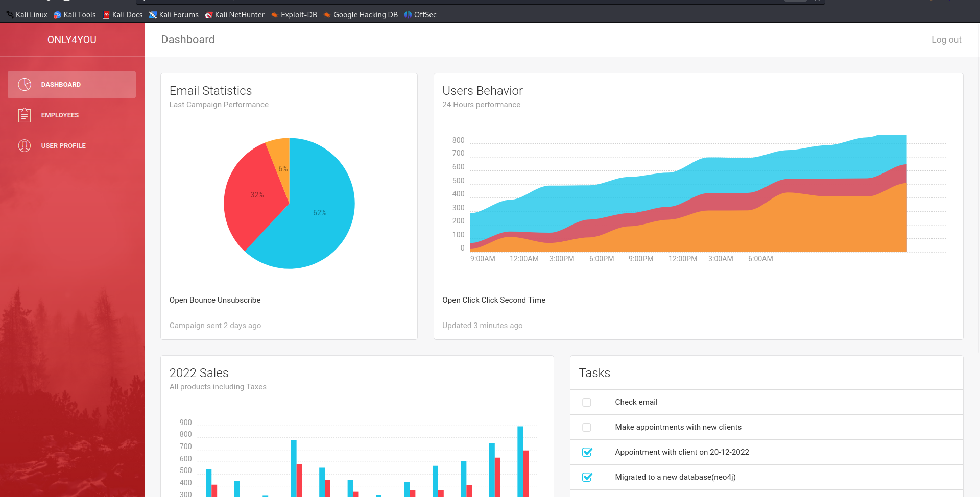
Task: Check the 'Check email' task checkbox
Action: tap(587, 402)
